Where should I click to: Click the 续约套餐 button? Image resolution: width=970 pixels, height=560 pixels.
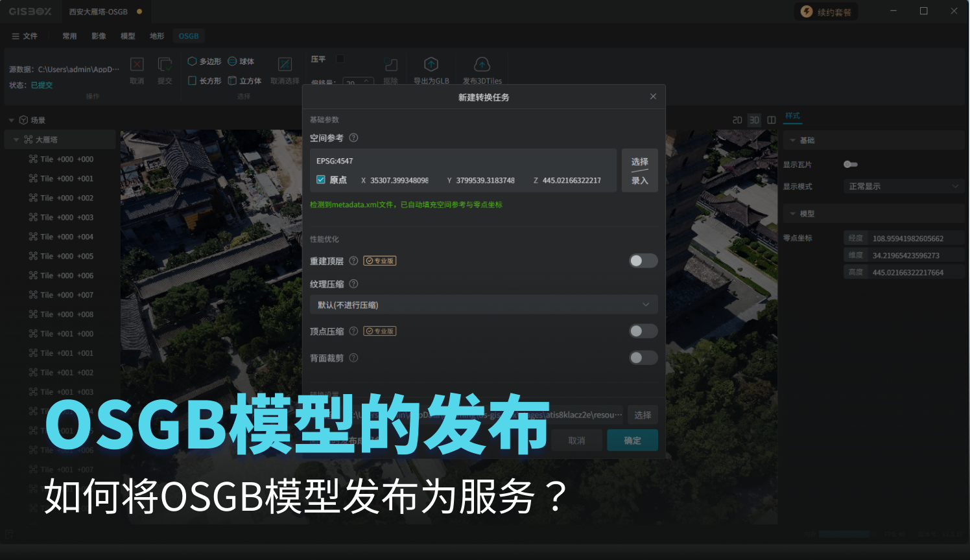tap(826, 12)
